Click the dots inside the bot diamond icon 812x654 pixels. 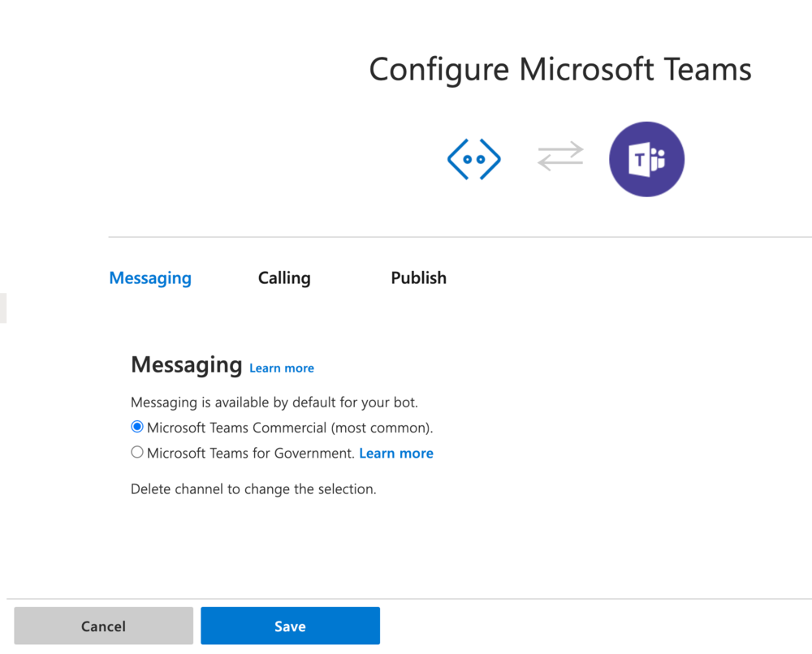click(x=474, y=159)
